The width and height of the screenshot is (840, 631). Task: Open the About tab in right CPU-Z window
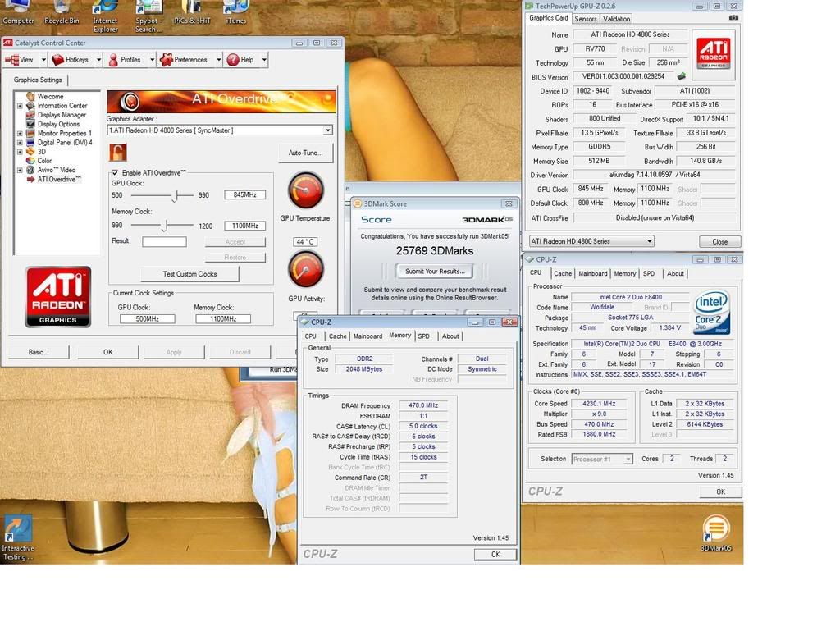[x=676, y=274]
